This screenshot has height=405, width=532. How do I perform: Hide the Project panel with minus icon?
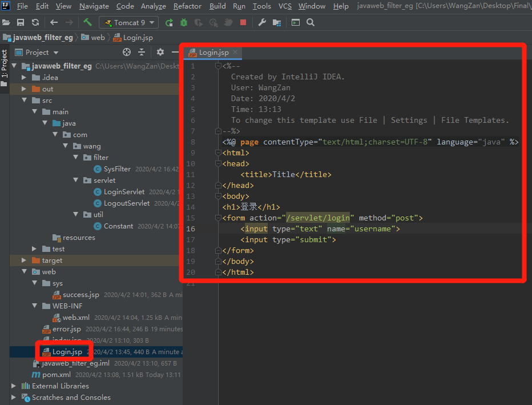point(175,52)
